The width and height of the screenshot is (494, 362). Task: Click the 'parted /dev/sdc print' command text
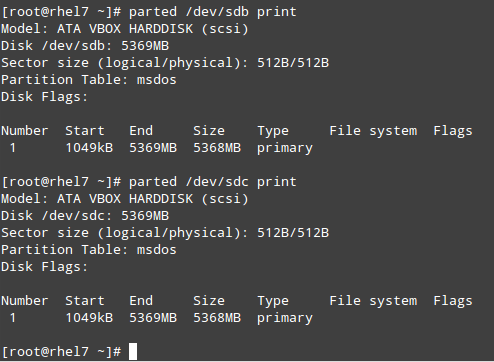click(x=213, y=182)
